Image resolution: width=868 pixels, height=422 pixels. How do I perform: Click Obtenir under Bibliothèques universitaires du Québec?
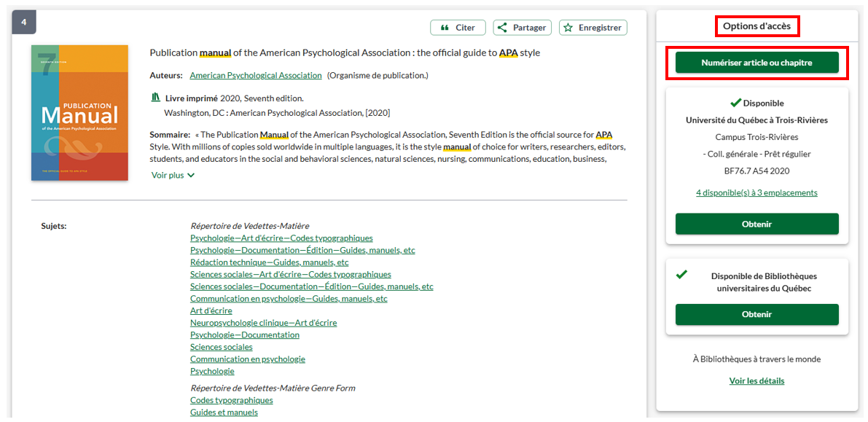[x=756, y=314]
